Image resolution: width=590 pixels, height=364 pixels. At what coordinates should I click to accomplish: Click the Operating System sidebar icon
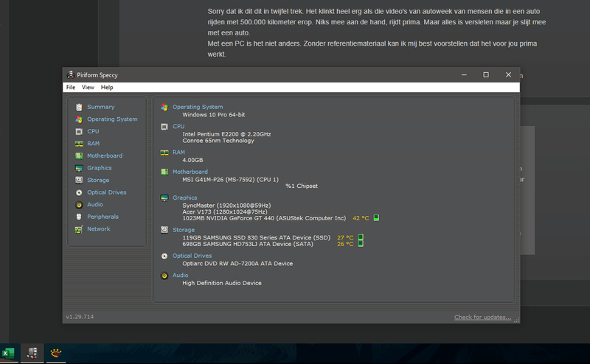click(79, 119)
